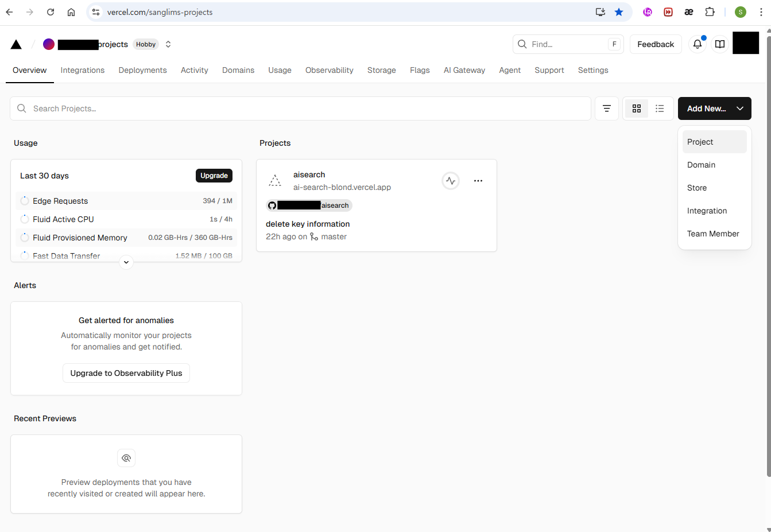Click the red extension icon in toolbar
This screenshot has width=771, height=532.
[x=668, y=12]
